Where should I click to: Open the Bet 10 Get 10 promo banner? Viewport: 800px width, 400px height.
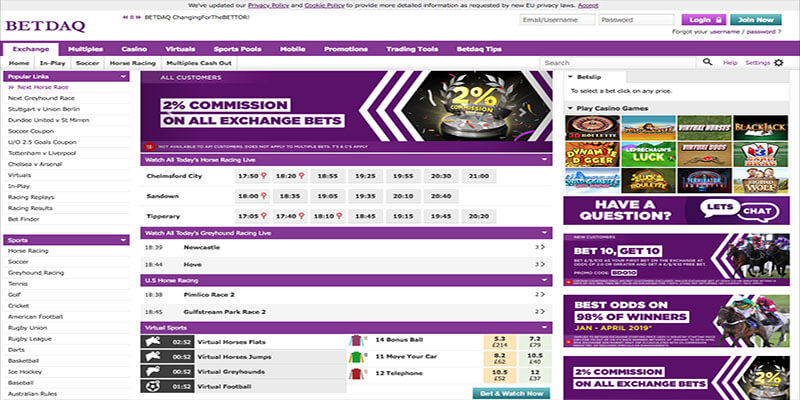tap(676, 260)
